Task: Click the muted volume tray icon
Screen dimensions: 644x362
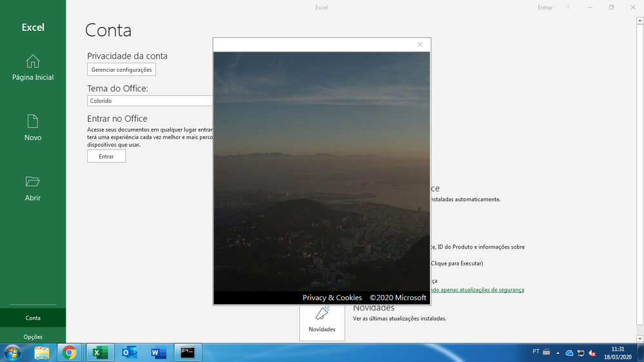Action: coord(592,353)
